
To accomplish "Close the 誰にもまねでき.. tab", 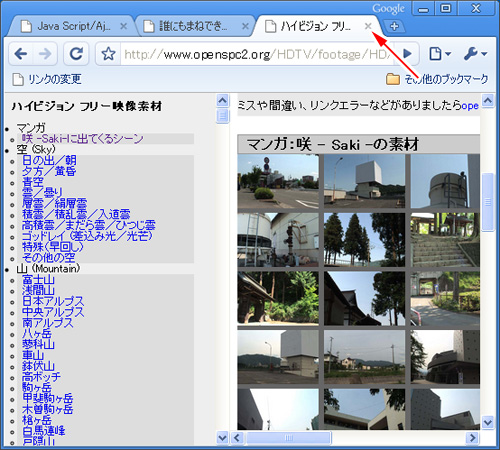I will [245, 26].
